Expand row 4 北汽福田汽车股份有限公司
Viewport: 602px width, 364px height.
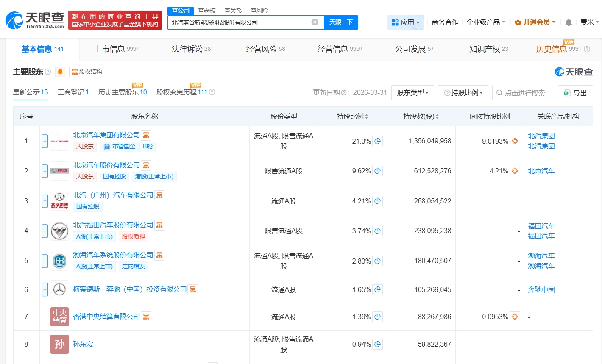[x=45, y=231]
